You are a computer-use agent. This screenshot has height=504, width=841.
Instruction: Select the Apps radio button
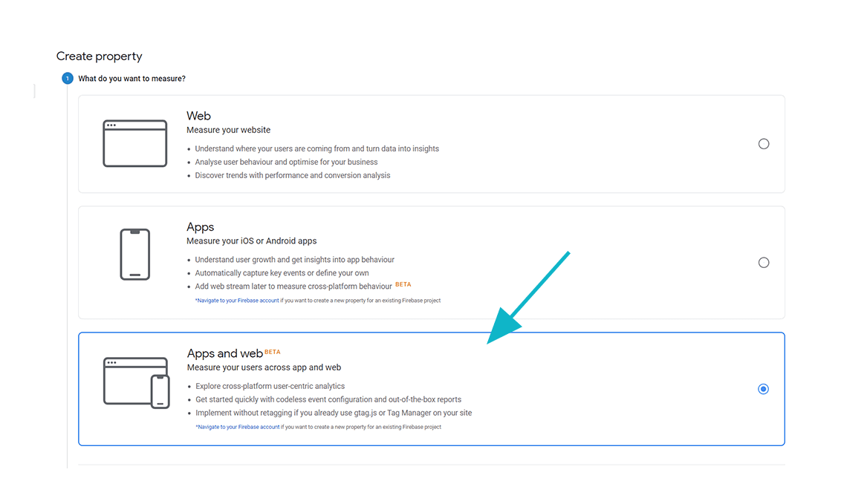click(764, 263)
